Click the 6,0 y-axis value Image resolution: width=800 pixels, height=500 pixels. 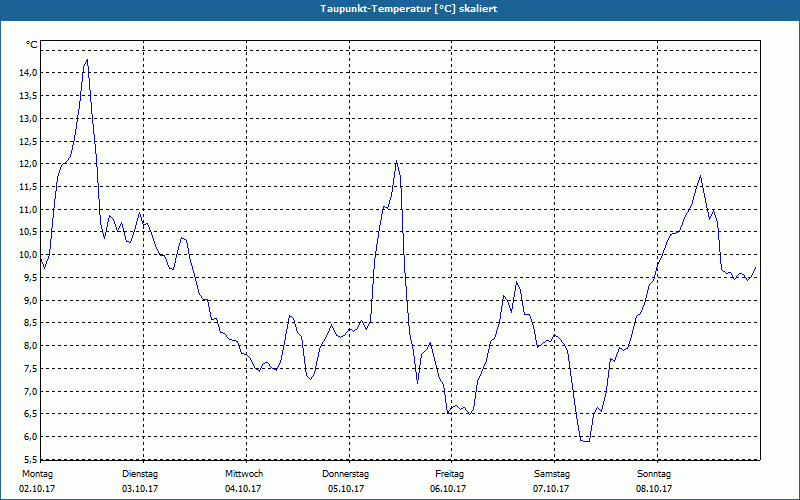coord(30,437)
